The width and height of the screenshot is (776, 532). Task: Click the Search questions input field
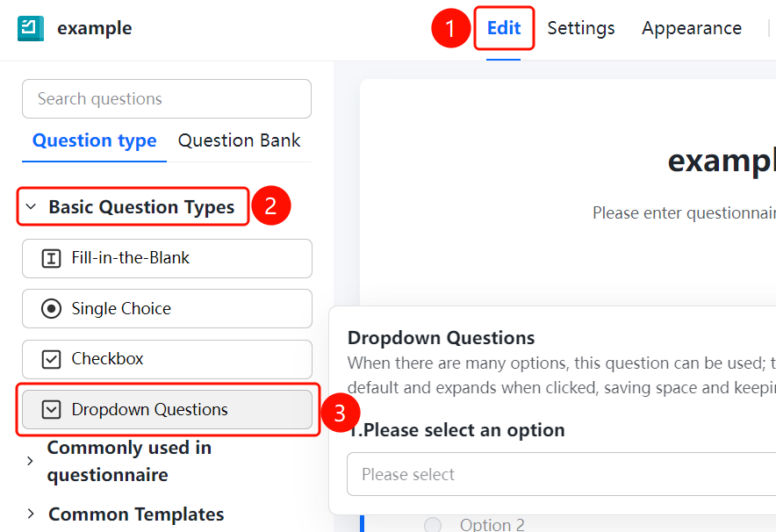click(x=167, y=99)
